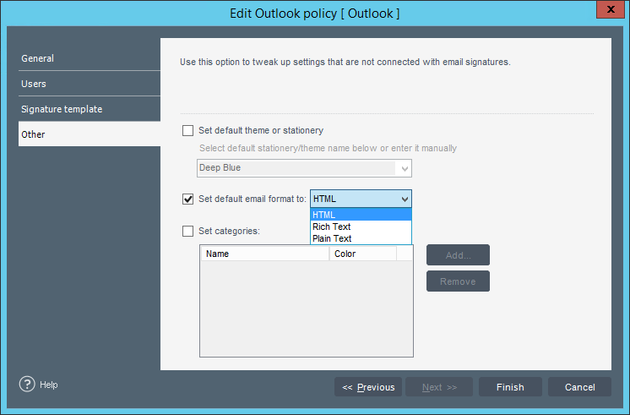Open the Help icon
The image size is (630, 415).
click(x=27, y=384)
